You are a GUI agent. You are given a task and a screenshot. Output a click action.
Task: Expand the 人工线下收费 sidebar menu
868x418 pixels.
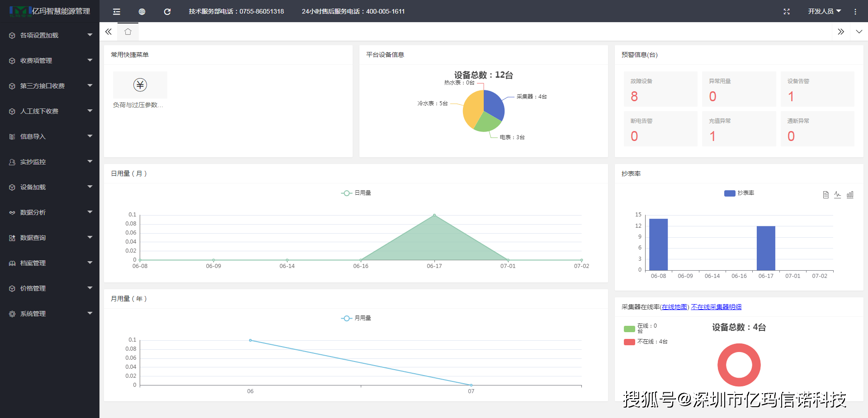[x=50, y=111]
